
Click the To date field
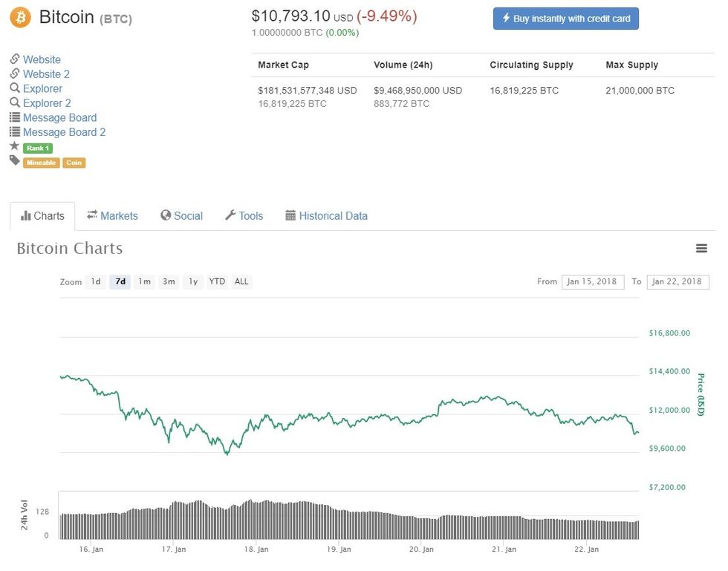point(677,281)
